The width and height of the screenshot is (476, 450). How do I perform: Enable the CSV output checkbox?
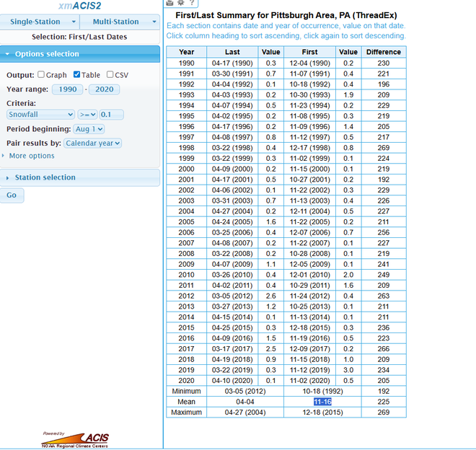[x=110, y=75]
